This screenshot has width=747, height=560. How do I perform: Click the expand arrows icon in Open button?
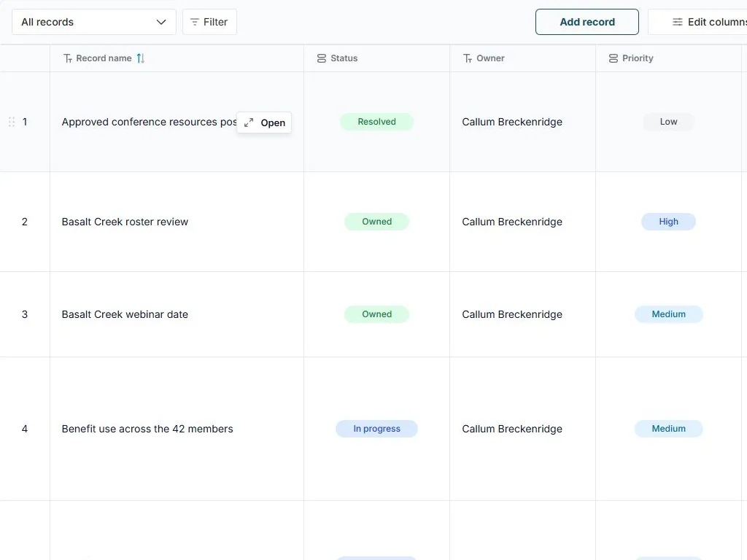coord(249,122)
